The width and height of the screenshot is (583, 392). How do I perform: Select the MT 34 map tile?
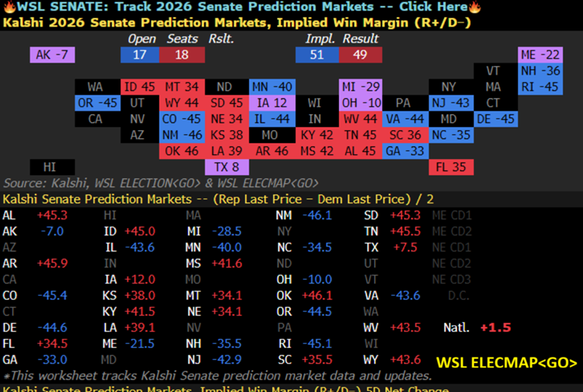point(181,87)
